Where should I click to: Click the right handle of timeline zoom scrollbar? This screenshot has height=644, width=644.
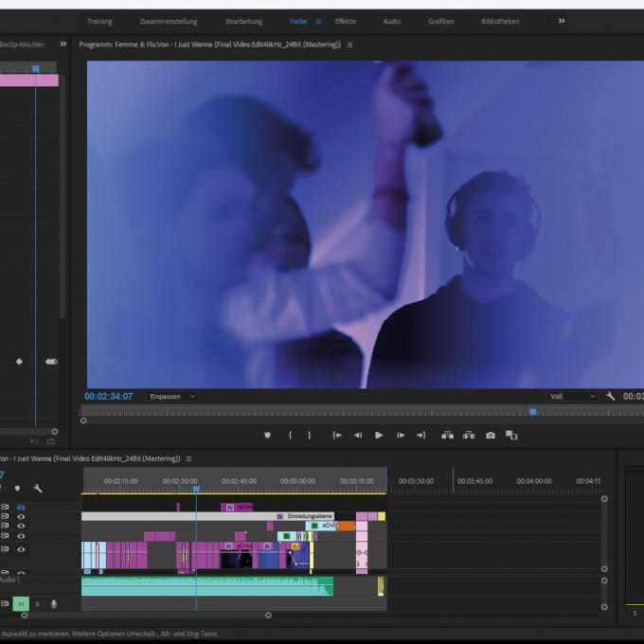click(268, 616)
